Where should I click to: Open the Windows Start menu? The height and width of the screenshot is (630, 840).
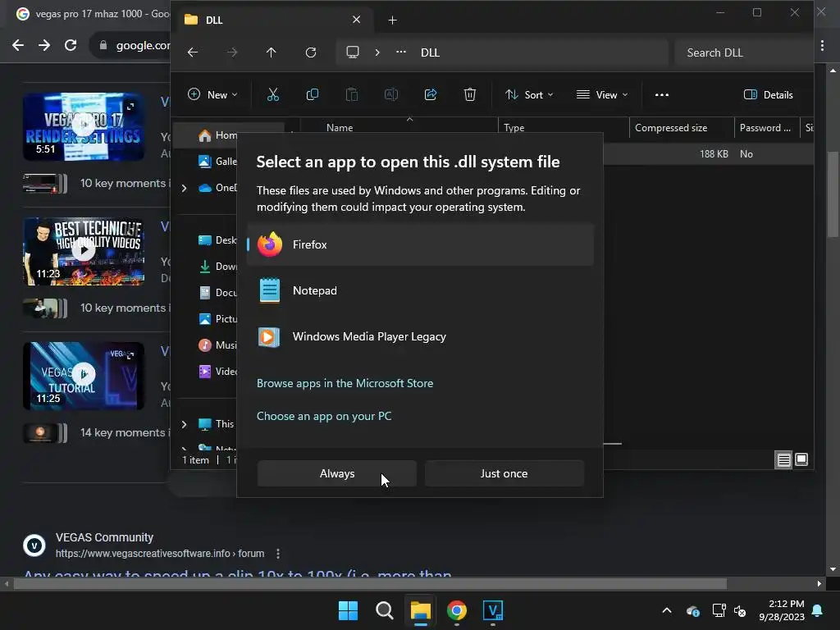(x=348, y=610)
